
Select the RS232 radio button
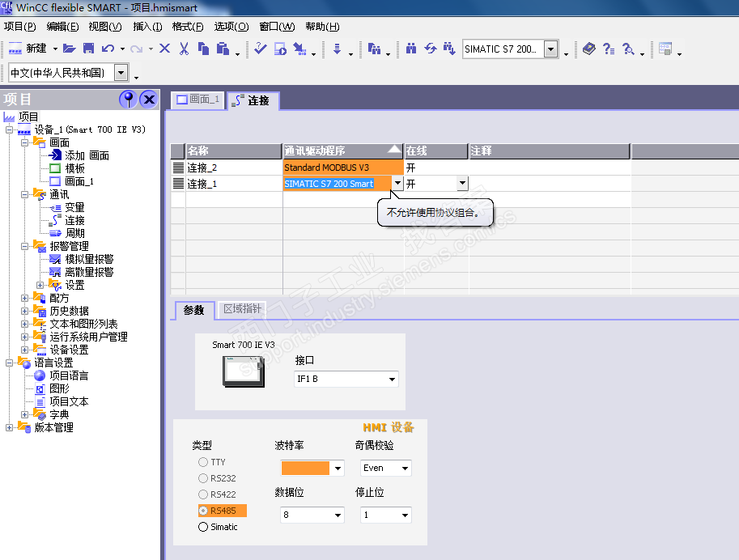(x=203, y=478)
